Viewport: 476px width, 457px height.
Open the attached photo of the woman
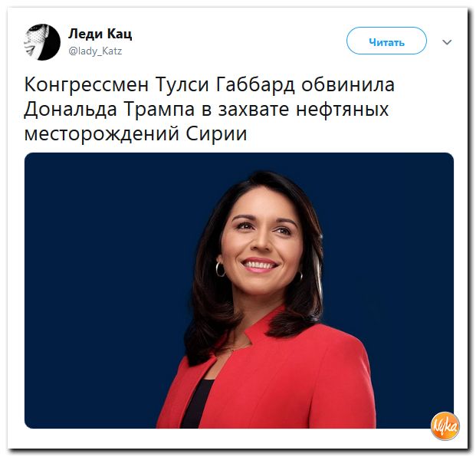[239, 291]
